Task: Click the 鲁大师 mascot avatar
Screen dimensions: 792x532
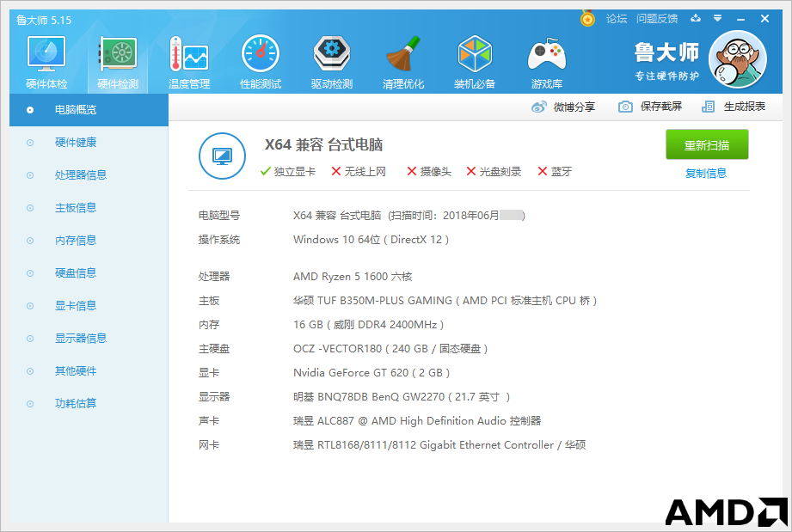Action: 738,59
